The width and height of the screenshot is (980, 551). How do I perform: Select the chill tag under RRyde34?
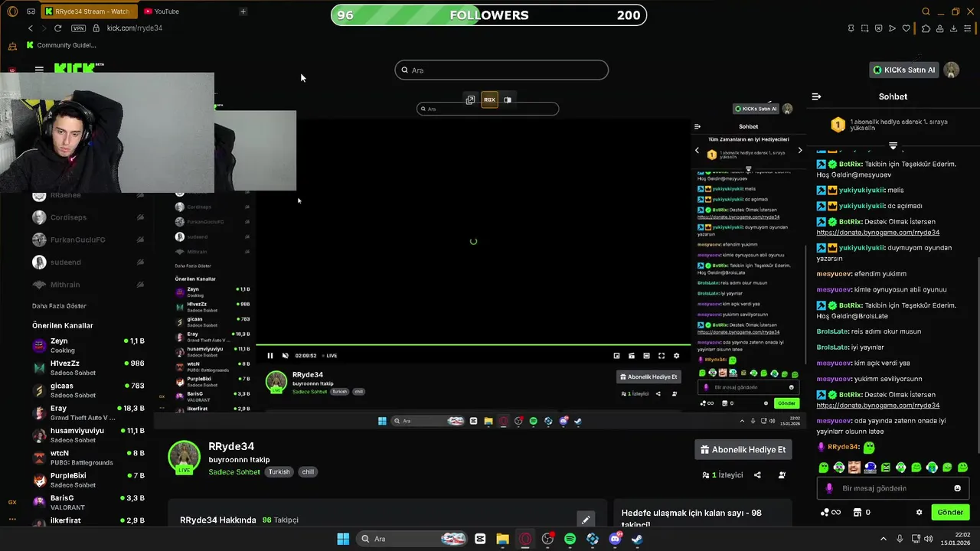tap(308, 472)
